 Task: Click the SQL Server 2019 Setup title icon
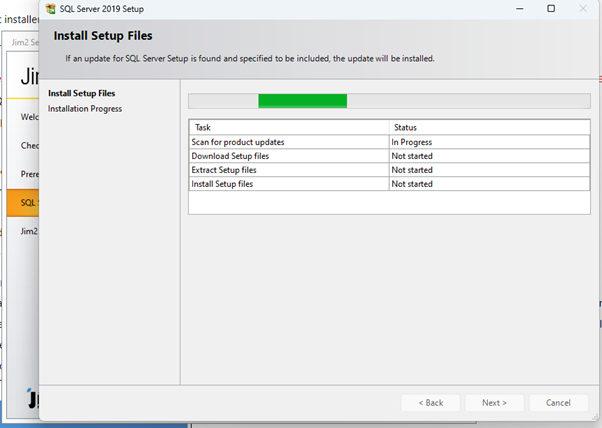[50, 8]
